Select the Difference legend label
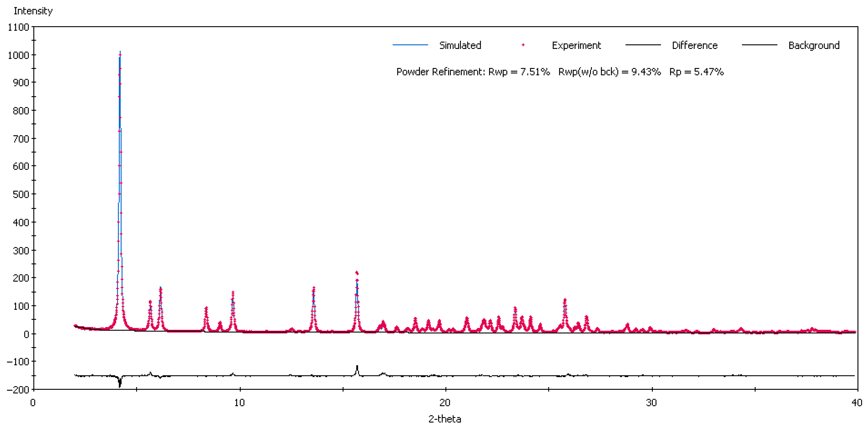The image size is (868, 430). click(694, 46)
